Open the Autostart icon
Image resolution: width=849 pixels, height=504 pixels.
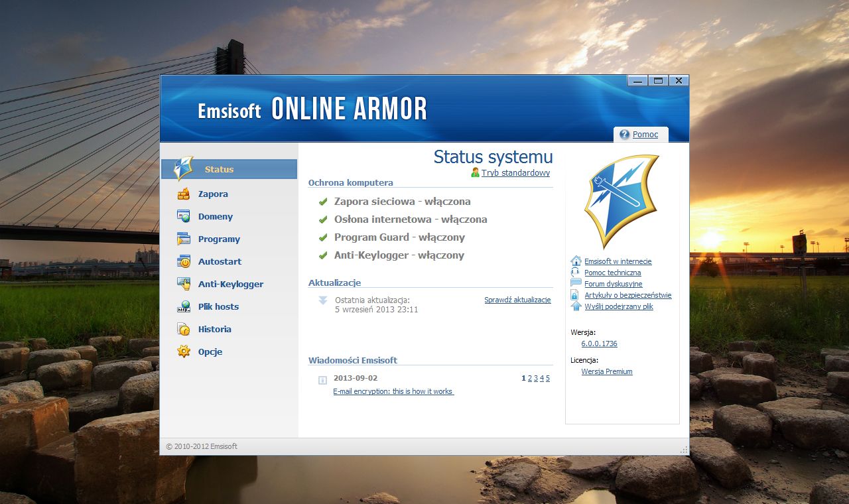click(x=184, y=261)
